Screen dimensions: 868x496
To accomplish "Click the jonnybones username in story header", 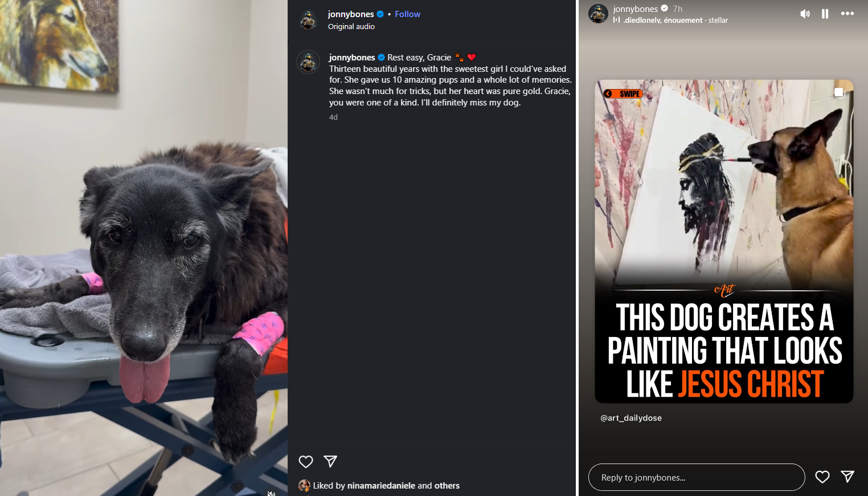I will point(636,9).
